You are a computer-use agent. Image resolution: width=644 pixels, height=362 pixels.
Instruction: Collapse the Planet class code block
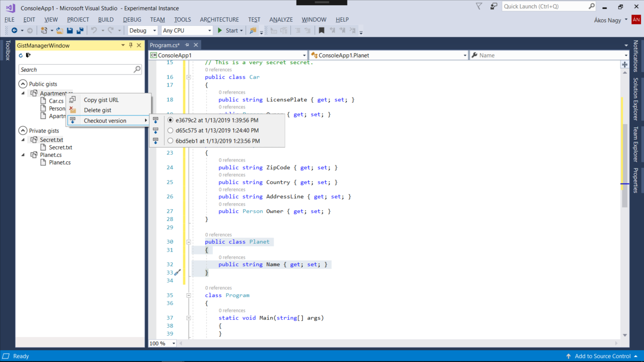(x=189, y=242)
